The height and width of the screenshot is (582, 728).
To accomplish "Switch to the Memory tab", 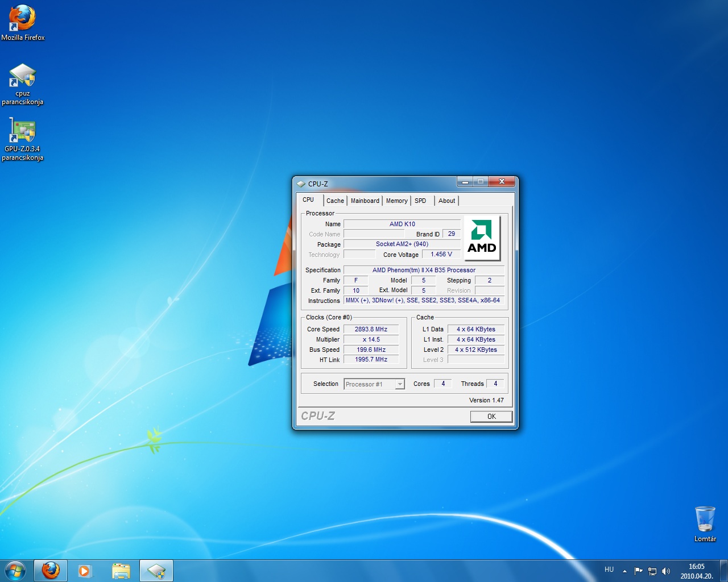I will coord(397,201).
